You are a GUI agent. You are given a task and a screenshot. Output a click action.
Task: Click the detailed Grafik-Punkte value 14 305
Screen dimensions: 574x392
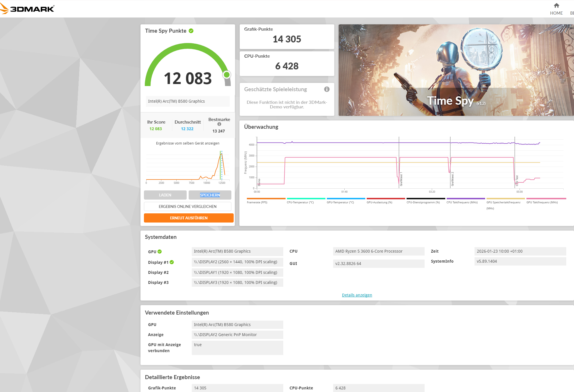(237, 388)
